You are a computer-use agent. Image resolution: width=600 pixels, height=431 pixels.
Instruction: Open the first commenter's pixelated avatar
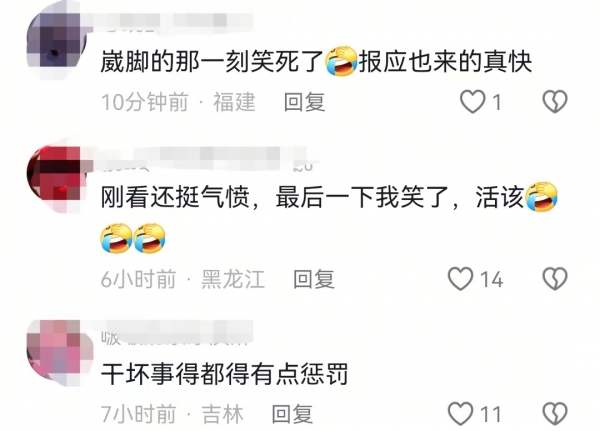point(57,41)
